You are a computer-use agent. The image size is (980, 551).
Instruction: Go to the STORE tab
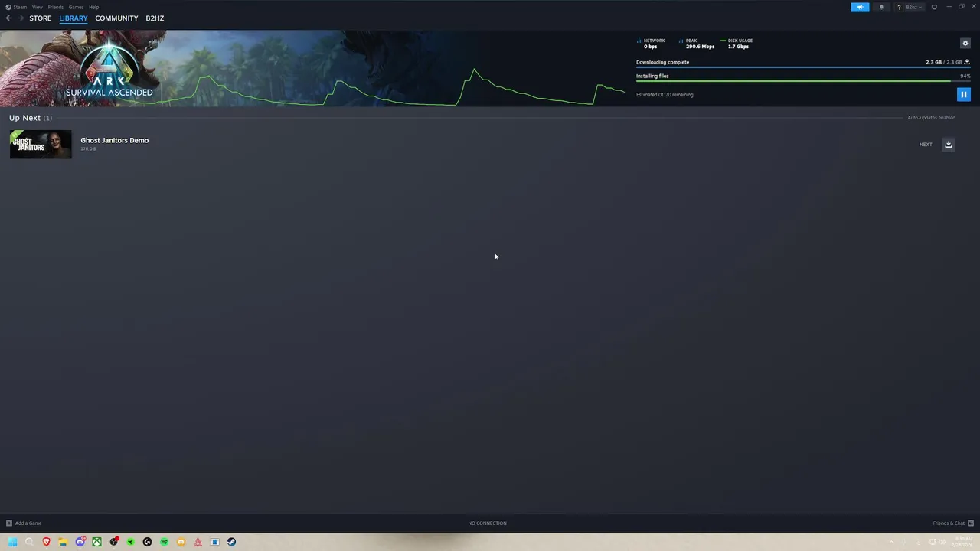[41, 18]
